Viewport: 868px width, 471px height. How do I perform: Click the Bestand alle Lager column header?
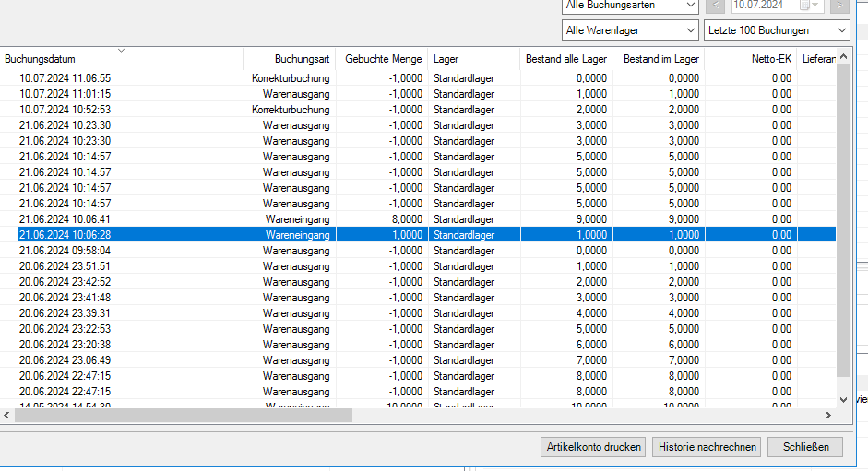(565, 59)
